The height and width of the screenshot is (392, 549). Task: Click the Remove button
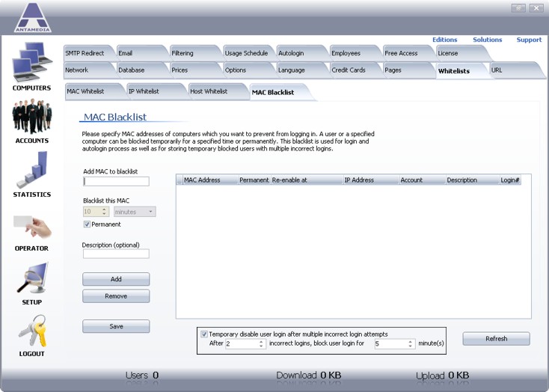tap(116, 296)
